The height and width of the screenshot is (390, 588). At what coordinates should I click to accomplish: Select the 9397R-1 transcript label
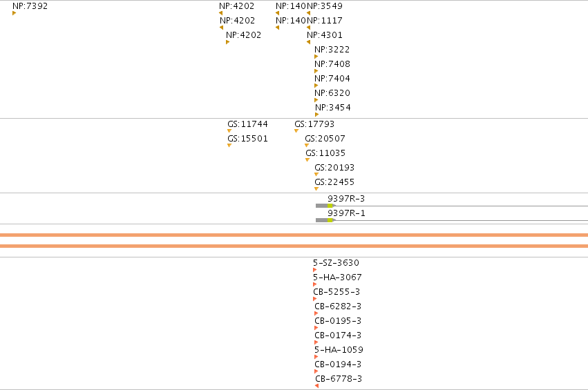346,213
